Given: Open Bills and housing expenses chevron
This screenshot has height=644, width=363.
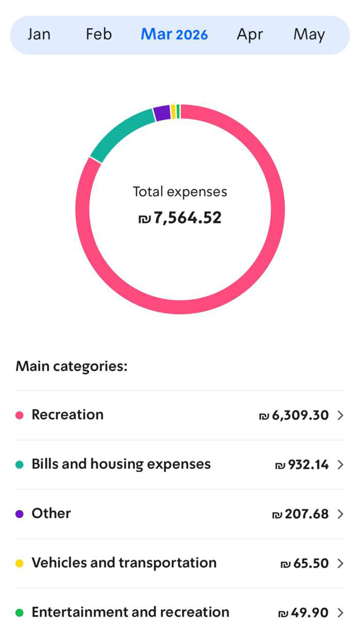Looking at the screenshot, I should (340, 465).
